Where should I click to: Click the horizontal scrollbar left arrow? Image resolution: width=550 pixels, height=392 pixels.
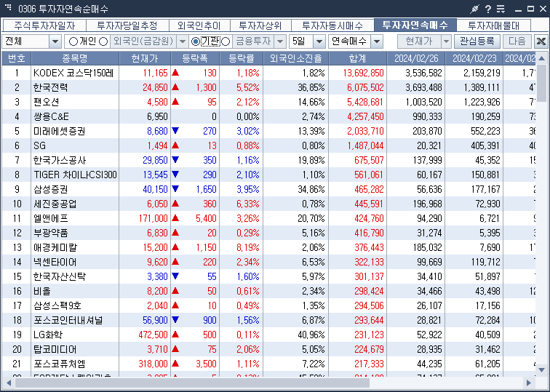click(9, 383)
